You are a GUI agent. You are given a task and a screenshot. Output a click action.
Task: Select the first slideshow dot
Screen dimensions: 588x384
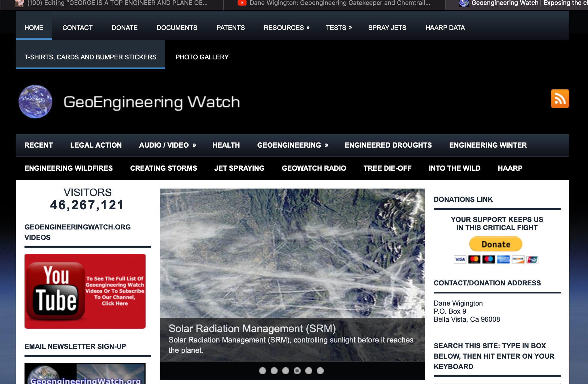click(263, 371)
